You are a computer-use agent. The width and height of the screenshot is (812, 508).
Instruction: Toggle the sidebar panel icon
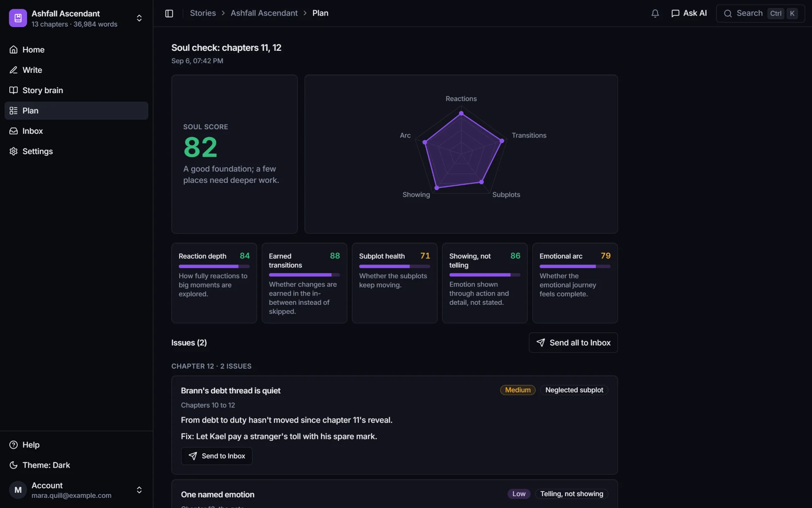[169, 13]
